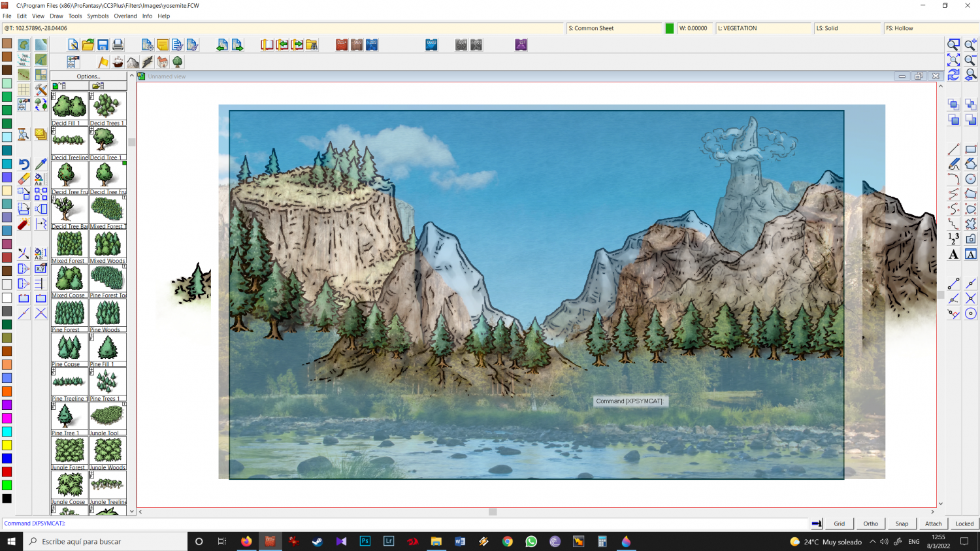The height and width of the screenshot is (551, 980).
Task: Open the line style LS: Solid selector
Action: pos(847,28)
